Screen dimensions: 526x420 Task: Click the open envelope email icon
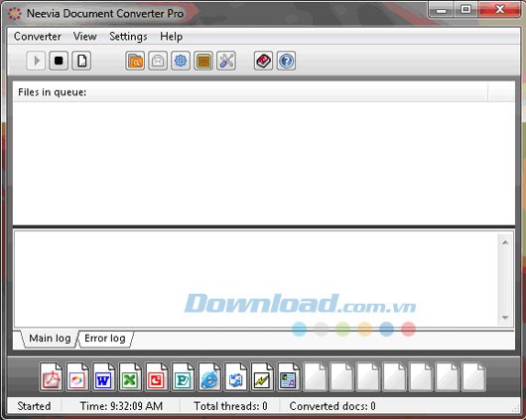tap(158, 61)
